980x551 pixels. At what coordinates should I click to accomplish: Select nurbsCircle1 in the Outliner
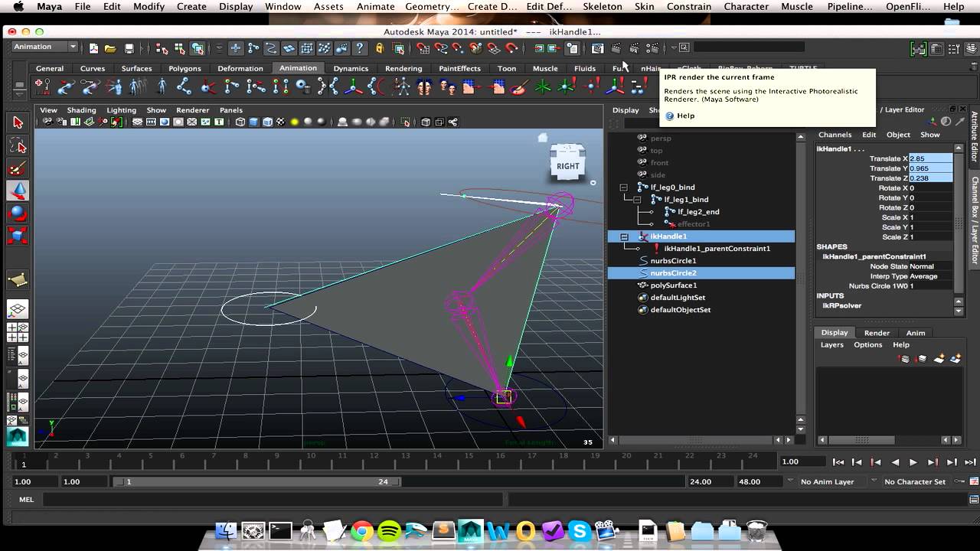[x=674, y=260]
